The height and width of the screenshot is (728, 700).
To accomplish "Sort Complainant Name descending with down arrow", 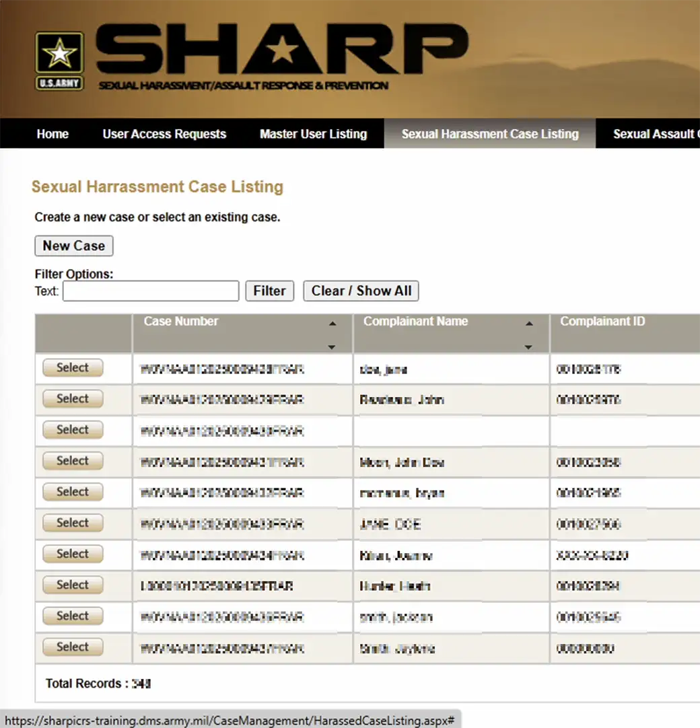I will tap(529, 347).
